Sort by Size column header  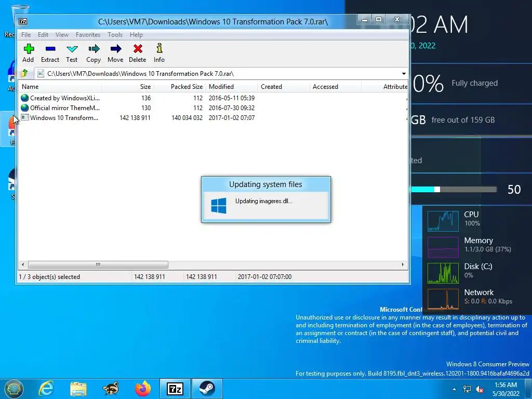point(128,87)
